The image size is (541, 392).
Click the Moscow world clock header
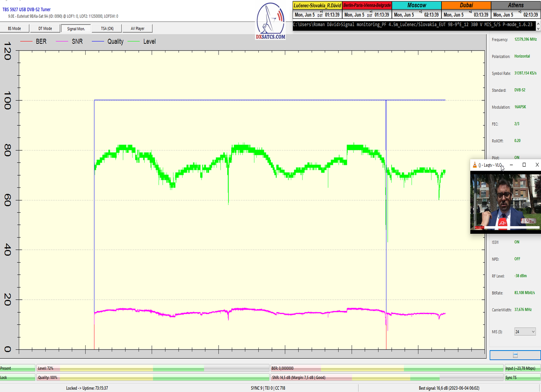coord(416,5)
